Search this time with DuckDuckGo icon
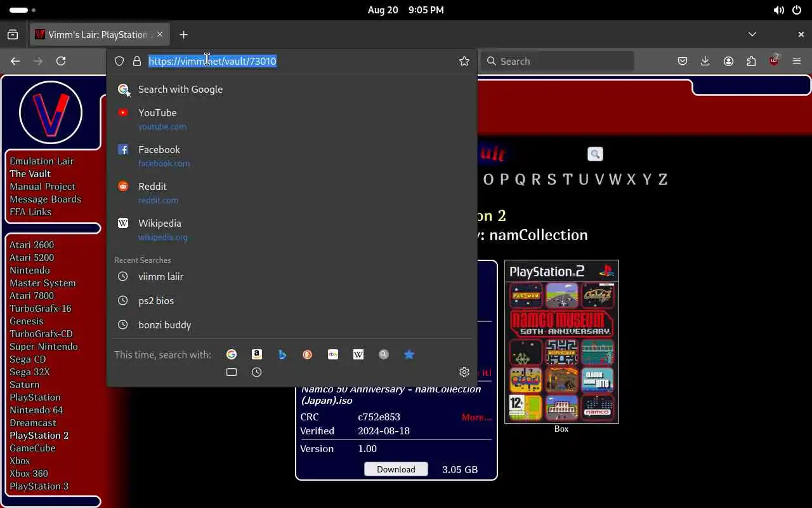812x508 pixels. tap(308, 354)
